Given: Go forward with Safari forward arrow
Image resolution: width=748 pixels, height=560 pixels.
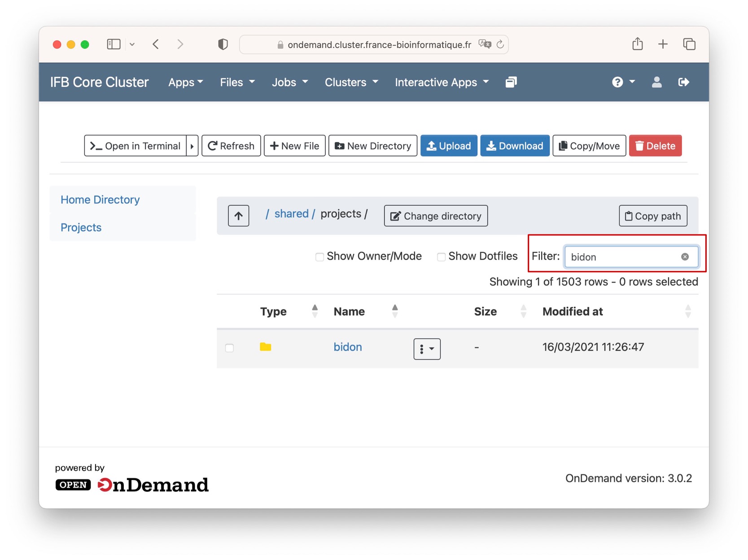Looking at the screenshot, I should pos(180,44).
